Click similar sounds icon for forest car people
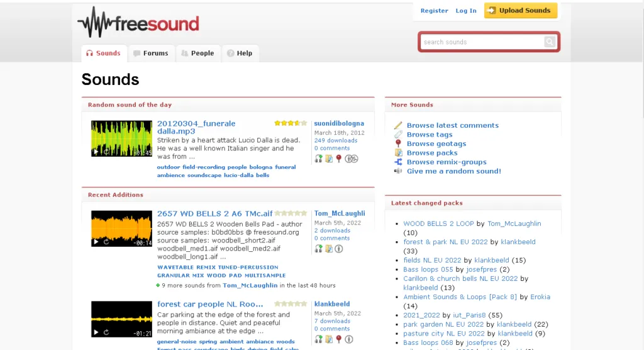Screen dimensions: 644x350 (318, 339)
